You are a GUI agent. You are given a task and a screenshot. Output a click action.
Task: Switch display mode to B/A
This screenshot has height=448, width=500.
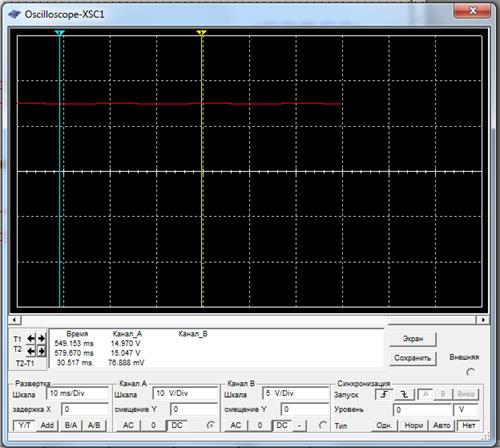pos(71,425)
